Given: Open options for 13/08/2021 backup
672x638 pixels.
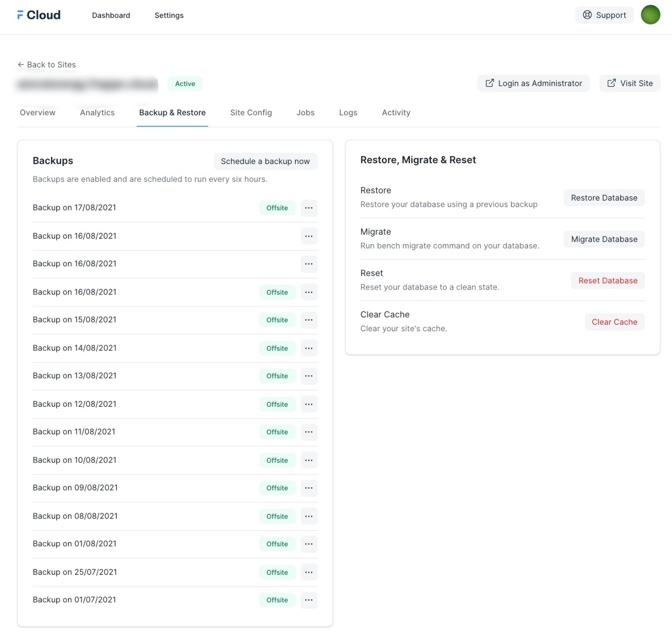Looking at the screenshot, I should [x=309, y=376].
